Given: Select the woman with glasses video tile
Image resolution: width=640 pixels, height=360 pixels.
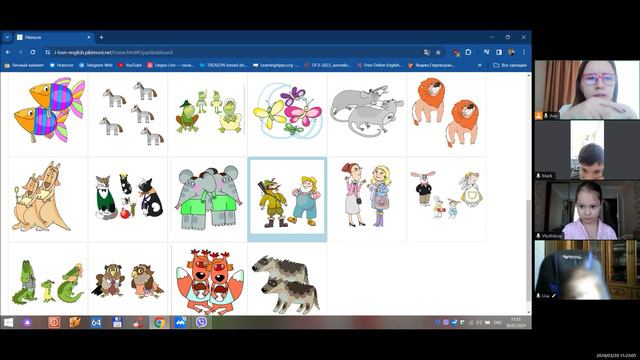Looking at the screenshot, I should (x=587, y=90).
